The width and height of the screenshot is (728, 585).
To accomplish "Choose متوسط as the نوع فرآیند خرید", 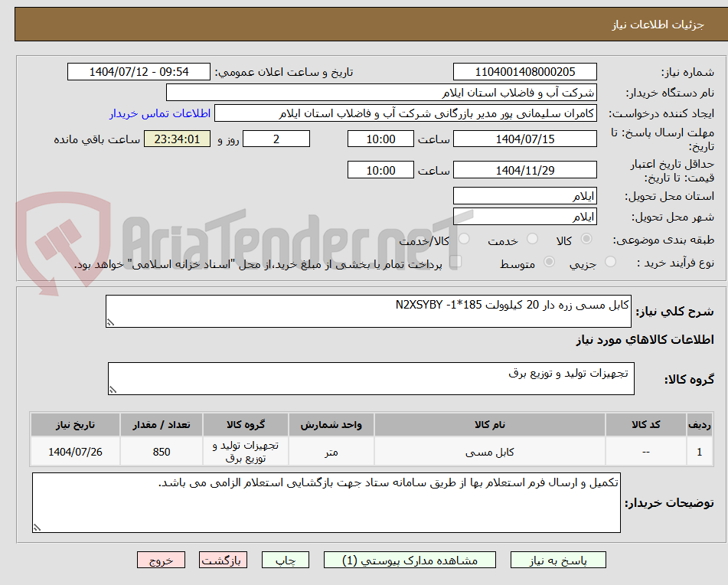I will tap(548, 262).
